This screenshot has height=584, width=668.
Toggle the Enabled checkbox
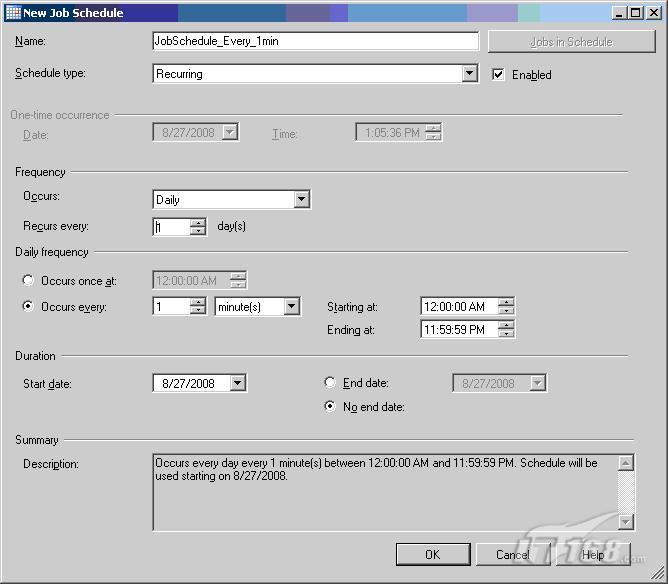[498, 75]
